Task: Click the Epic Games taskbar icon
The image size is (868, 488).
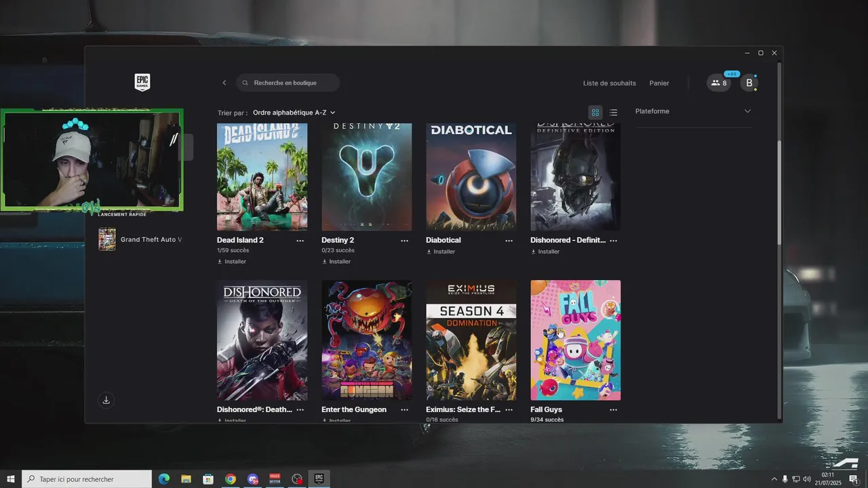Action: pos(319,479)
